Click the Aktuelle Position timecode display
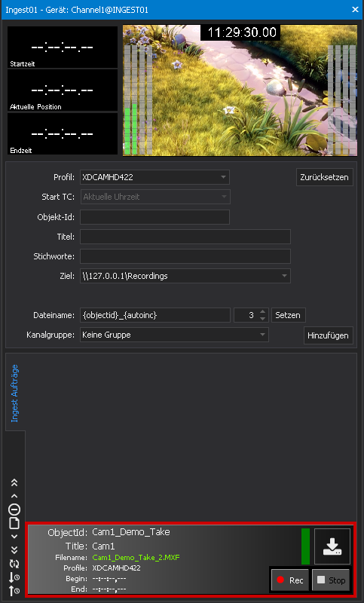 (63, 90)
